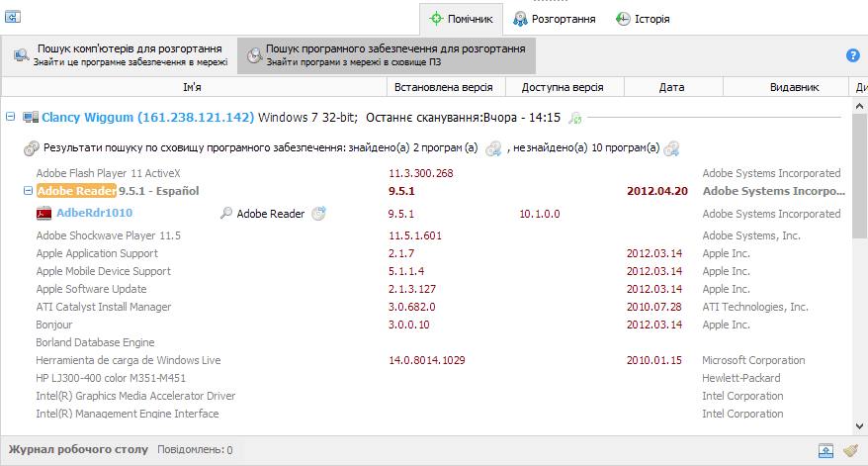Click the back arrow icon at top left
Screen dimensions: 868x466
point(13,17)
